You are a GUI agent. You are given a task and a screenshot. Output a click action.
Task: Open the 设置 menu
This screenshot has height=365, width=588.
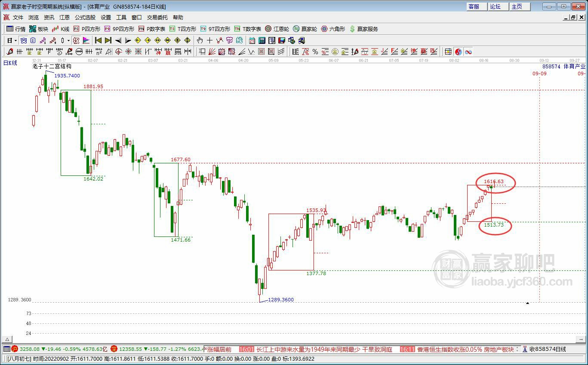click(106, 18)
